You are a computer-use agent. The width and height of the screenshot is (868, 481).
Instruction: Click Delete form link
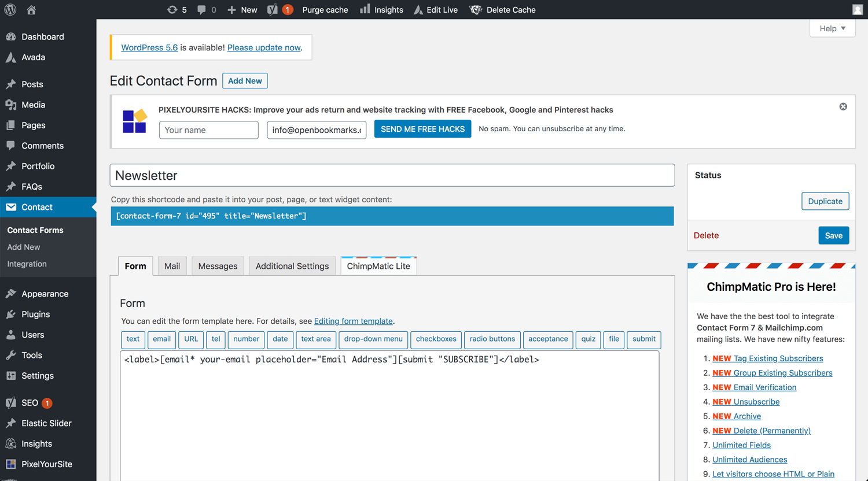706,235
